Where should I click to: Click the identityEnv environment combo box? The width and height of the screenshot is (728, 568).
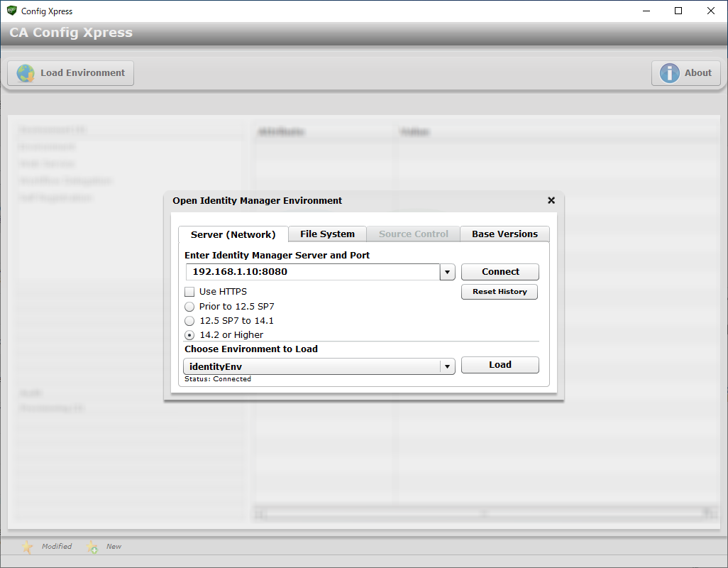[319, 366]
